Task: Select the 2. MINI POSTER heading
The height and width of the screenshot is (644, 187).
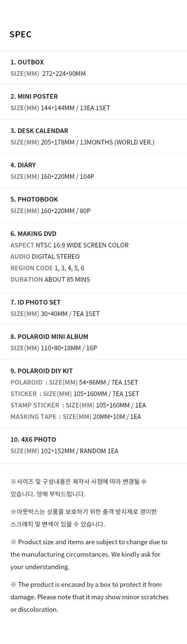Action: (x=34, y=97)
